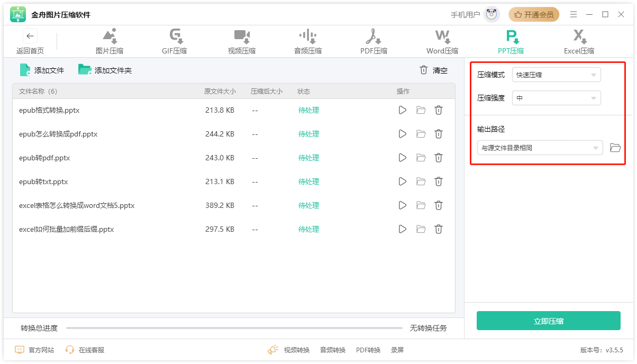Open 音频转换 link in footer
Screen dimensions: 637x364
[x=333, y=350]
